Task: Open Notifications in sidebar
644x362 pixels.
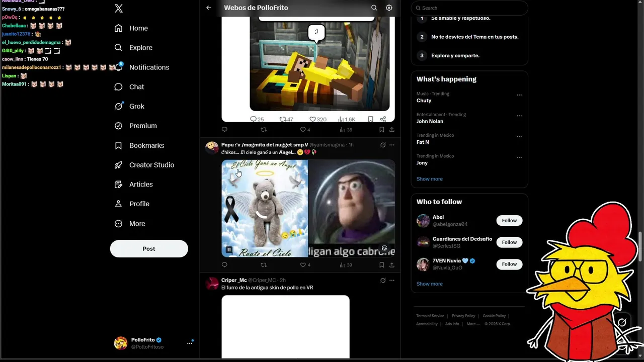Action: click(142, 67)
